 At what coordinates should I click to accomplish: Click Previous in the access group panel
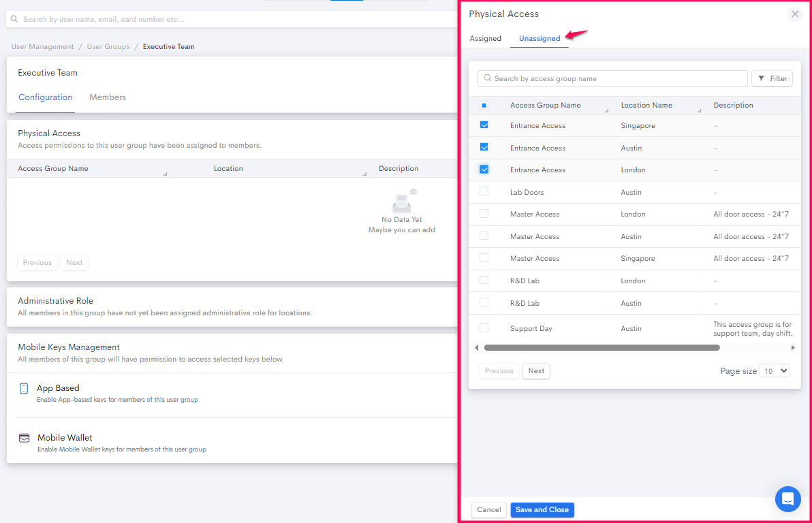click(x=499, y=370)
